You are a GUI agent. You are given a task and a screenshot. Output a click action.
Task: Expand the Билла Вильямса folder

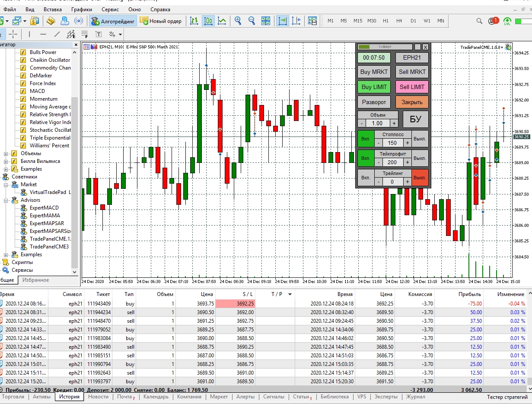6,161
